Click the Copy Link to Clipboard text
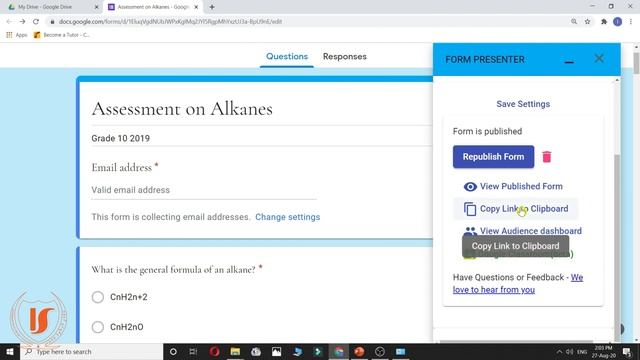The width and height of the screenshot is (640, 360). coord(524,209)
